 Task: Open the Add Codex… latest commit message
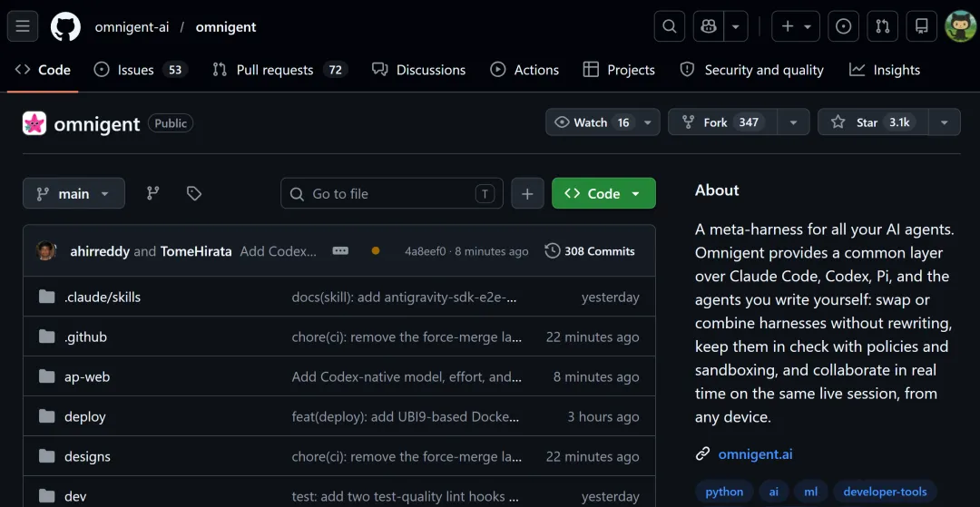coord(279,251)
